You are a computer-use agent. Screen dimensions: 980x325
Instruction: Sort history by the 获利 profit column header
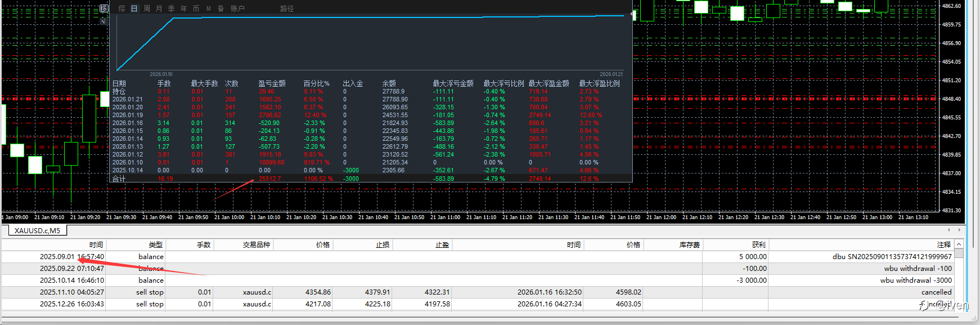tap(758, 244)
